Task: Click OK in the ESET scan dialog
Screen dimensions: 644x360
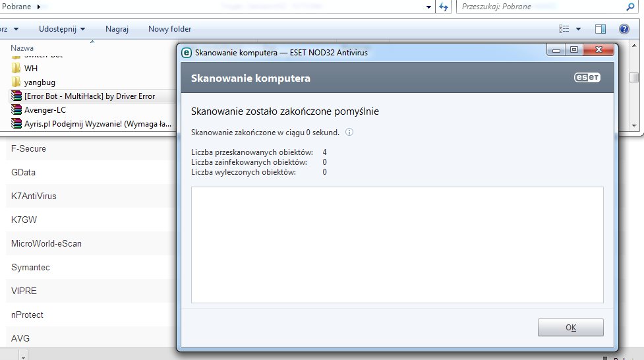Action: pos(570,328)
